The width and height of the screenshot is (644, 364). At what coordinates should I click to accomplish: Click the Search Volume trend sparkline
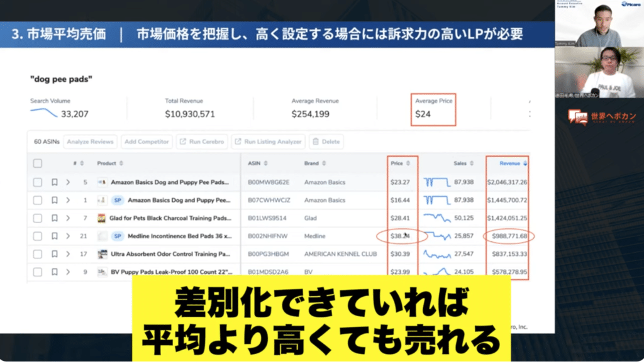43,113
